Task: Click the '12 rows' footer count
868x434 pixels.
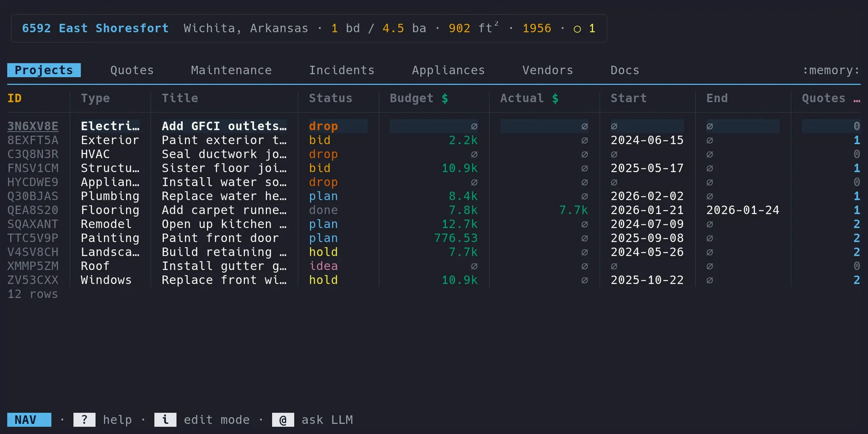Action: tap(33, 294)
